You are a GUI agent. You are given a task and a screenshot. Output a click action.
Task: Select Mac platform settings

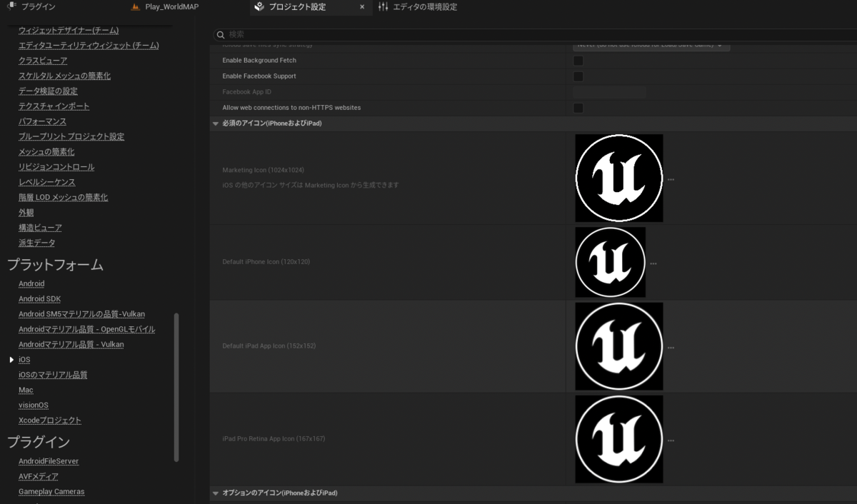point(26,390)
